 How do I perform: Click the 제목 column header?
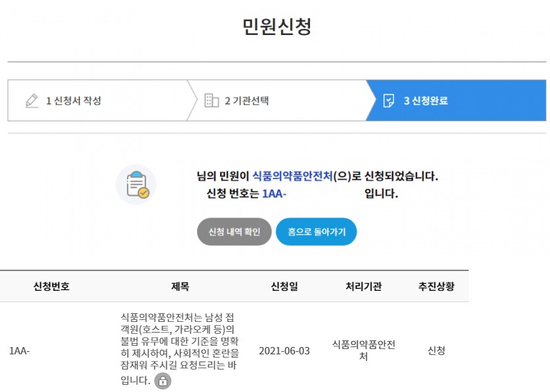[180, 286]
